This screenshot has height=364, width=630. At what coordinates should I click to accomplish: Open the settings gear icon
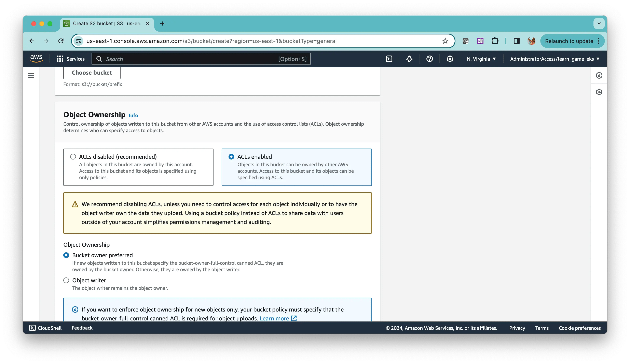(449, 59)
